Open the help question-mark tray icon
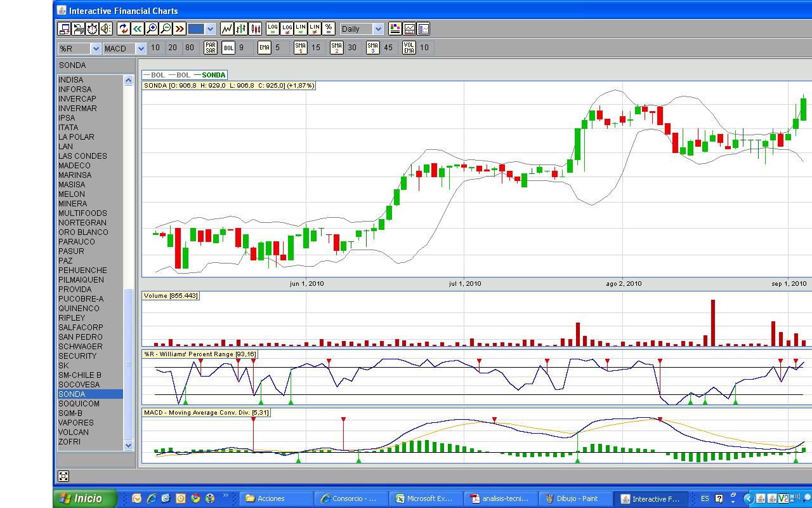812x508 pixels. click(x=719, y=498)
